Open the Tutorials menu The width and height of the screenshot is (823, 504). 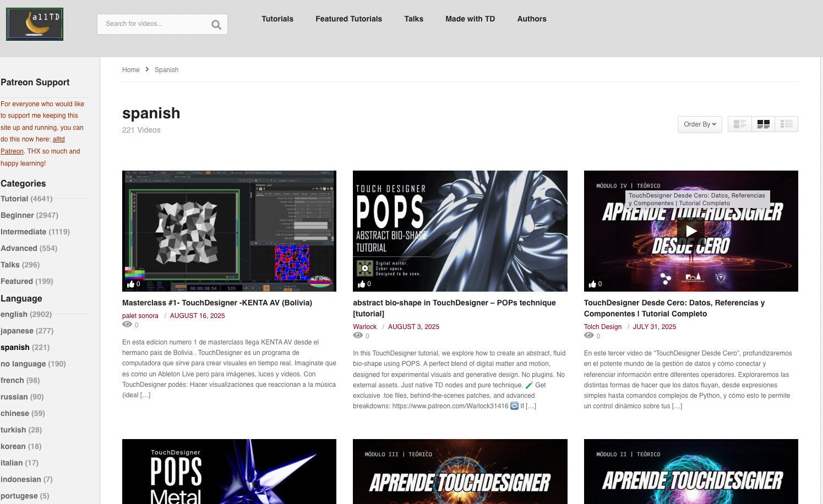click(x=277, y=19)
